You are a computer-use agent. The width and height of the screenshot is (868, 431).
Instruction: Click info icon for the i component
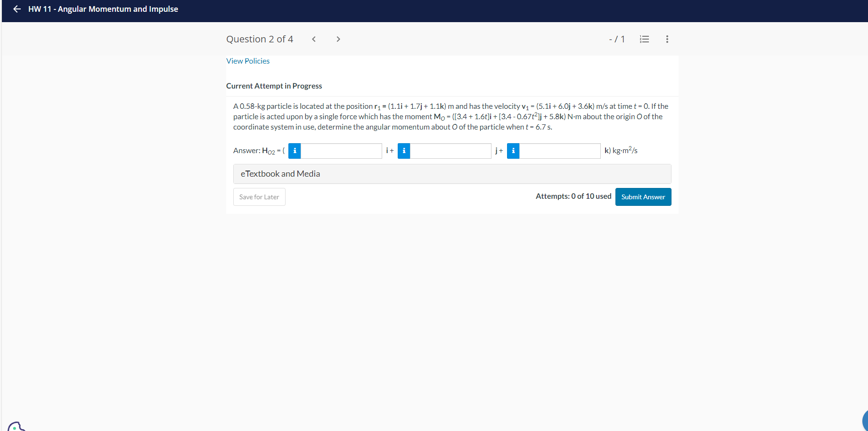pyautogui.click(x=295, y=151)
